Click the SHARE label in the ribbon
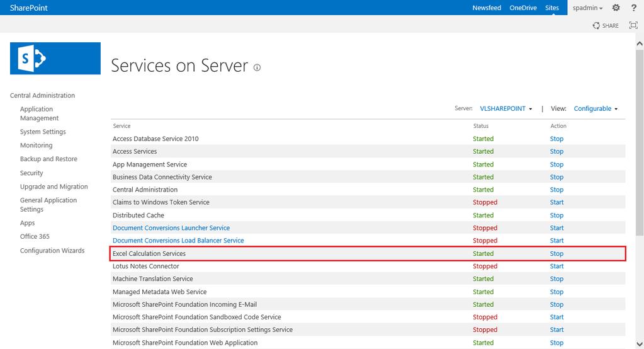This screenshot has height=349, width=644. tap(611, 25)
